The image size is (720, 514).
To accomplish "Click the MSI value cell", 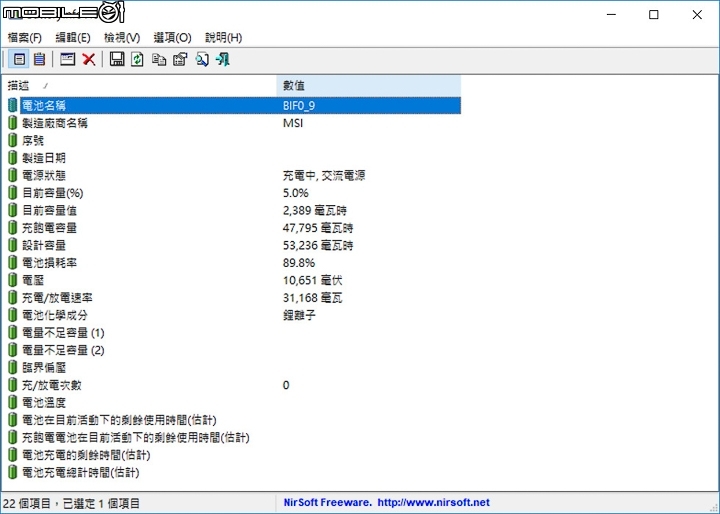I will (293, 123).
